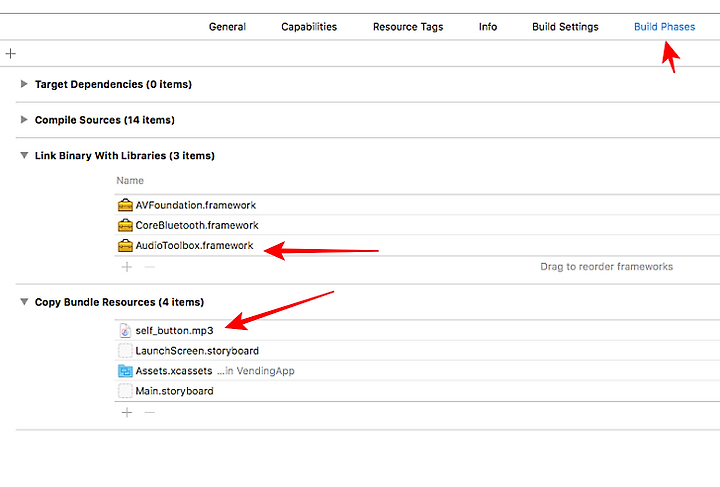The image size is (720, 487).
Task: Add a framework under Link Binary With Libraries
Action: pos(127,267)
